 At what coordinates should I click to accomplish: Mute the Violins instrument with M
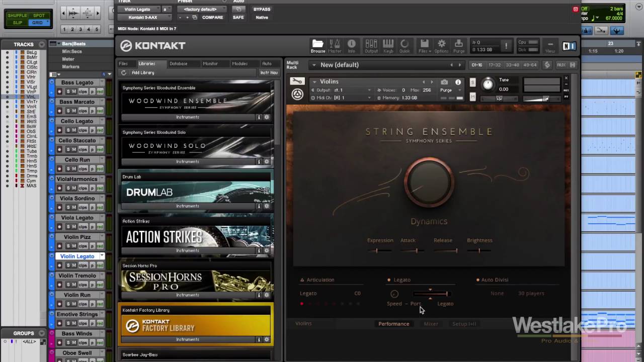pos(472,97)
